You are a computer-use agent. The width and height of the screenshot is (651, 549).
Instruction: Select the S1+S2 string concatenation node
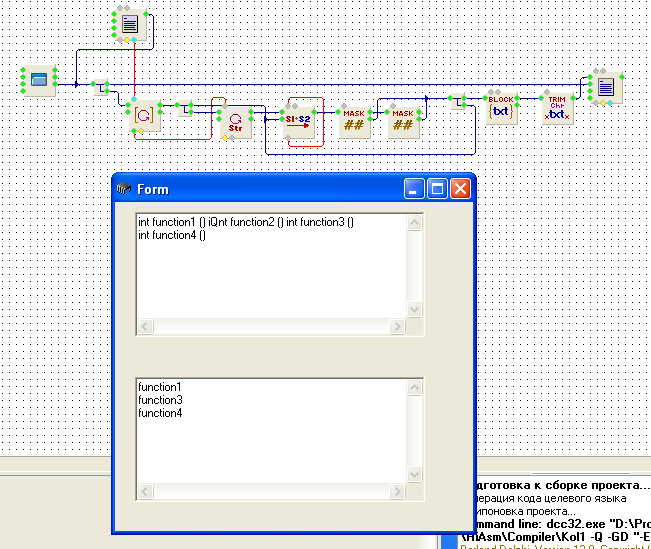tap(299, 121)
